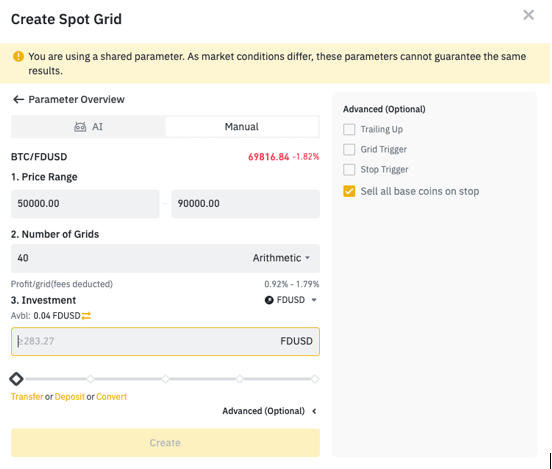The height and width of the screenshot is (469, 552).
Task: Collapse the Advanced (Optional) panel chevron
Action: pyautogui.click(x=314, y=411)
